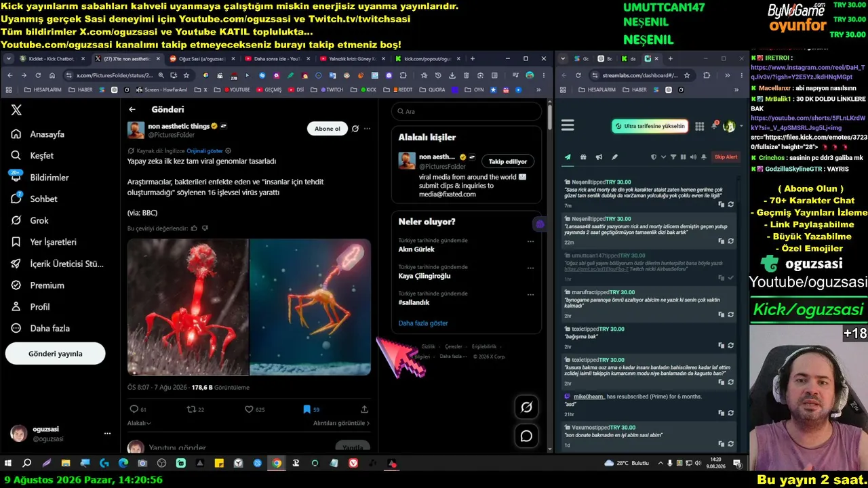
Task: Open the red virus image on the left
Action: click(188, 307)
